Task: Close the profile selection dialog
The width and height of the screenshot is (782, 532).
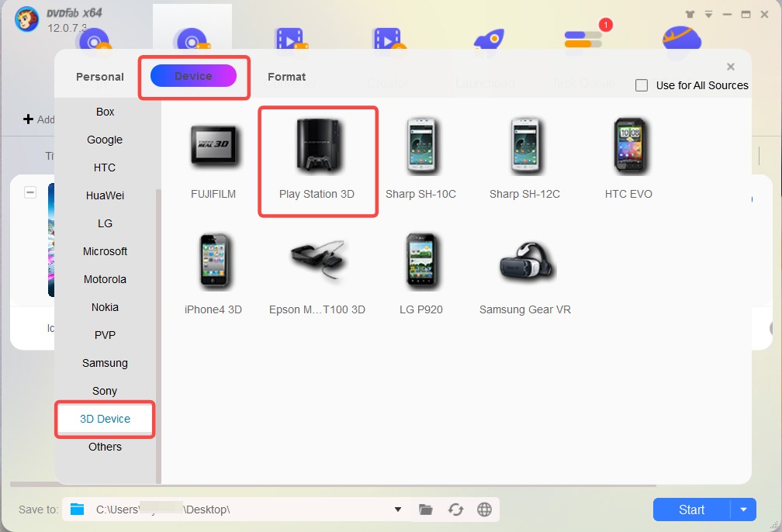Action: point(731,67)
